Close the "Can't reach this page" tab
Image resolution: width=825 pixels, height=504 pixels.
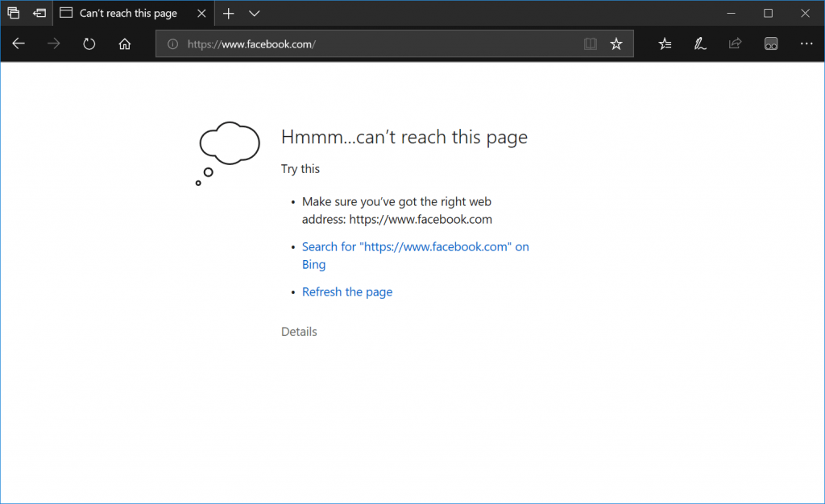click(201, 14)
